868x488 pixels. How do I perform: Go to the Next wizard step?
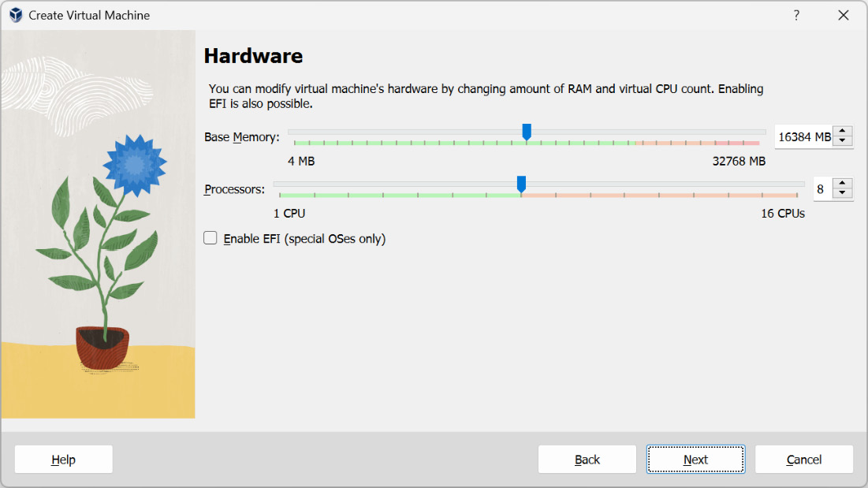pyautogui.click(x=695, y=460)
